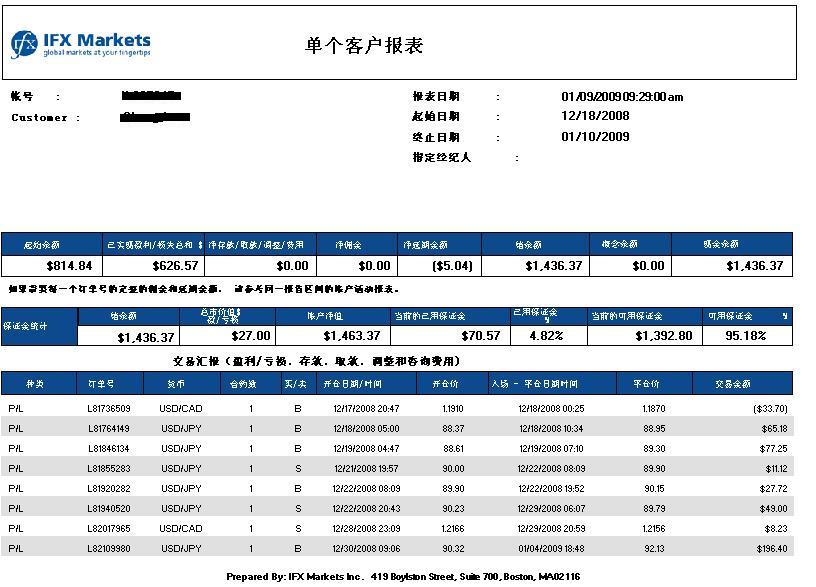Viewport: 816px width, 587px height.
Task: Click total market value $27.00
Action: click(x=251, y=336)
